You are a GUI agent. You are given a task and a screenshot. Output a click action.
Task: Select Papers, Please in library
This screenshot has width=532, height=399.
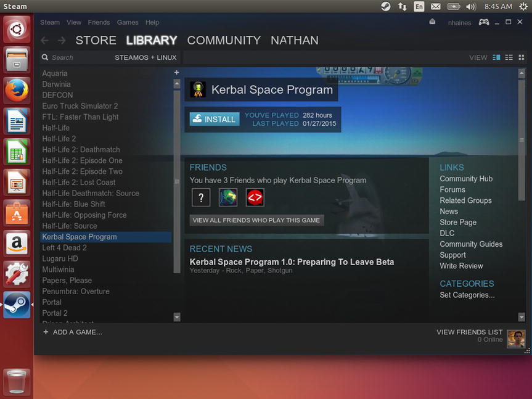click(106, 281)
